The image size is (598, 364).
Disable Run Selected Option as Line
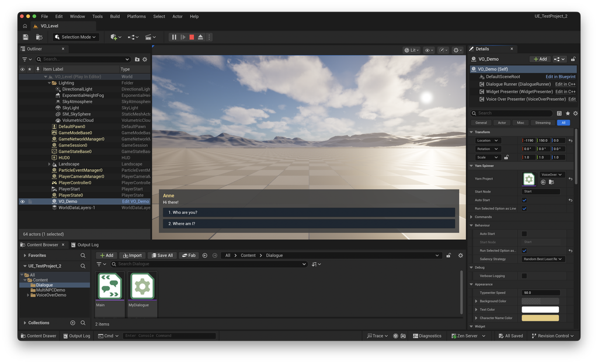click(x=524, y=209)
